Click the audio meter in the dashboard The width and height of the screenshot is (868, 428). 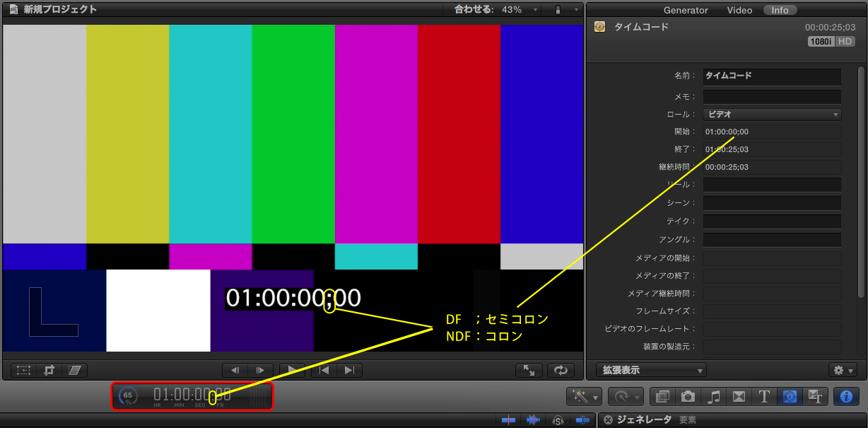click(x=259, y=396)
